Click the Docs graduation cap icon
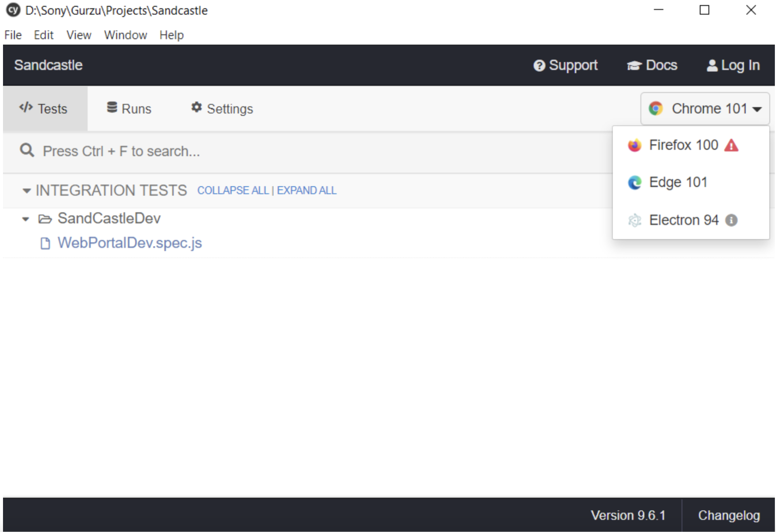 pos(634,66)
